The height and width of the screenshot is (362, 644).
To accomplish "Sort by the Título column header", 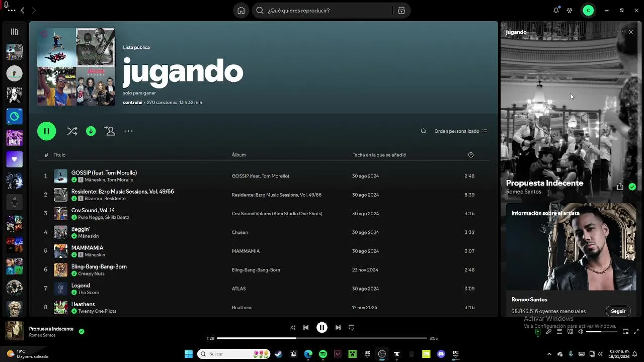I will click(59, 155).
